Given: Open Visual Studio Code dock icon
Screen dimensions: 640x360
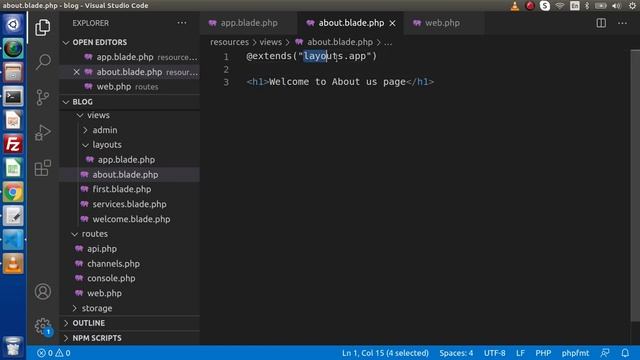Looking at the screenshot, I should tap(13, 240).
